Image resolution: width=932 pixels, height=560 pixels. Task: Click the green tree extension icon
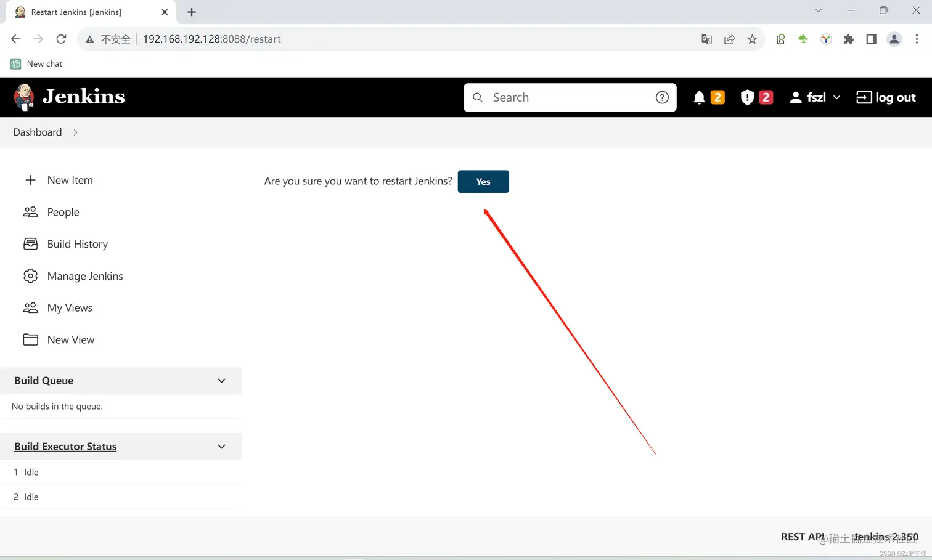click(803, 39)
